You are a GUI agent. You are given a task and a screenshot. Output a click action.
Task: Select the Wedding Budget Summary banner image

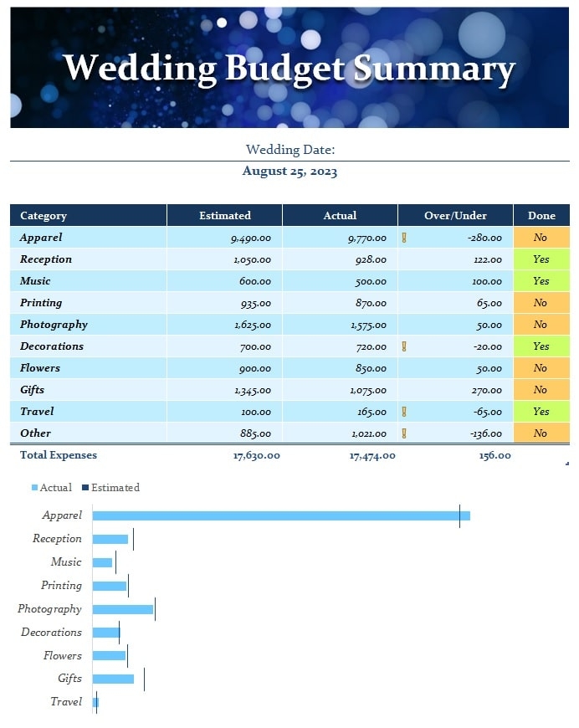coord(289,68)
